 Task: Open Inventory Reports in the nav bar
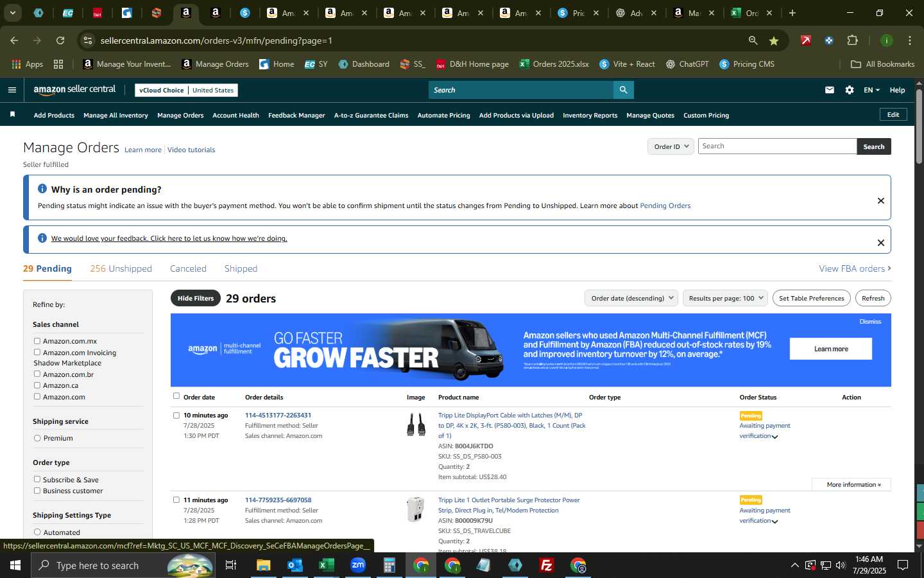(590, 116)
